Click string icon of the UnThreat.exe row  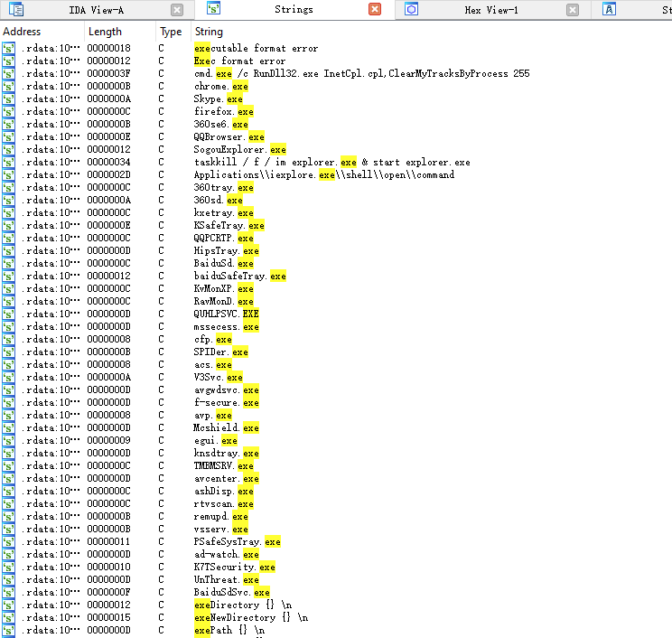click(8, 579)
